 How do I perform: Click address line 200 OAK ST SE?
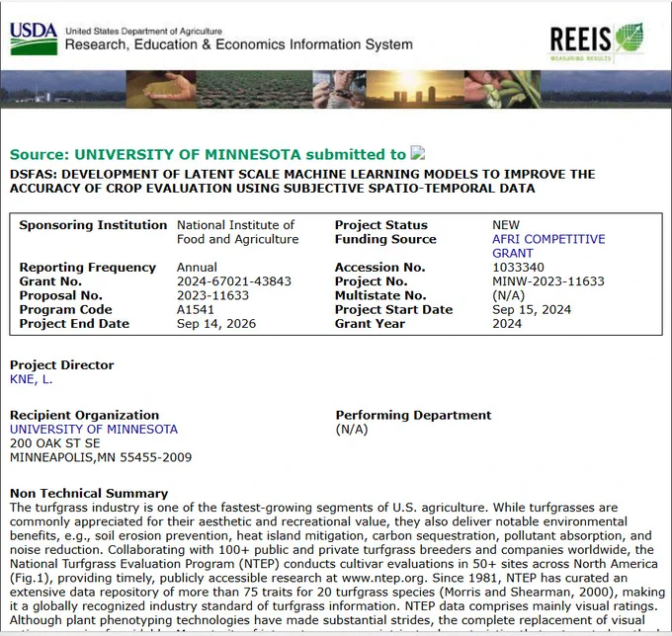click(x=55, y=443)
